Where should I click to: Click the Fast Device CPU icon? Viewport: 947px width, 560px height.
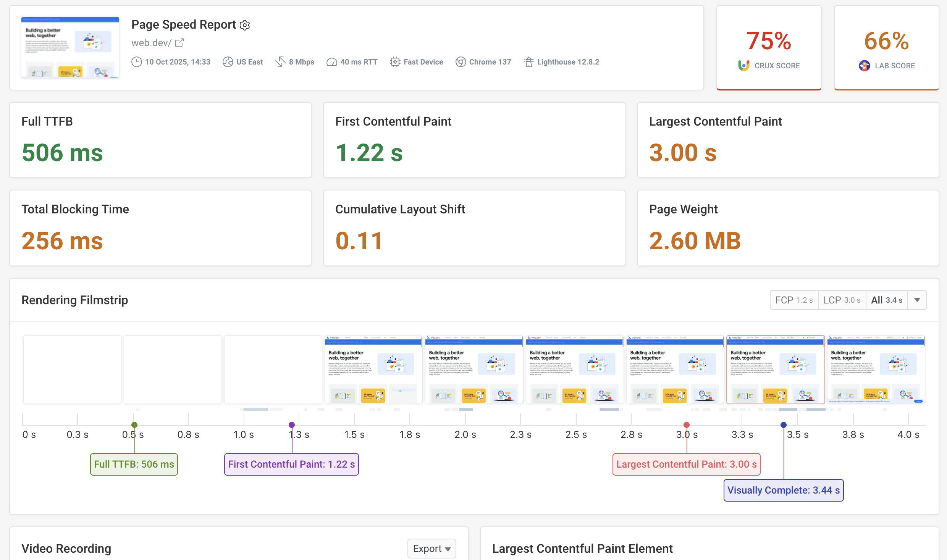tap(395, 62)
